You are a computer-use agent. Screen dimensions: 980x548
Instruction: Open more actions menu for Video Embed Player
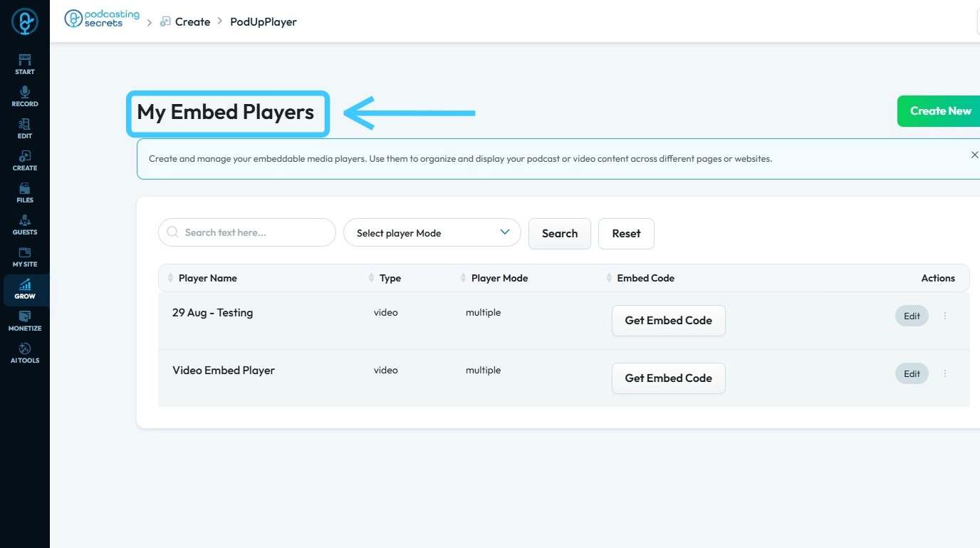click(x=945, y=373)
